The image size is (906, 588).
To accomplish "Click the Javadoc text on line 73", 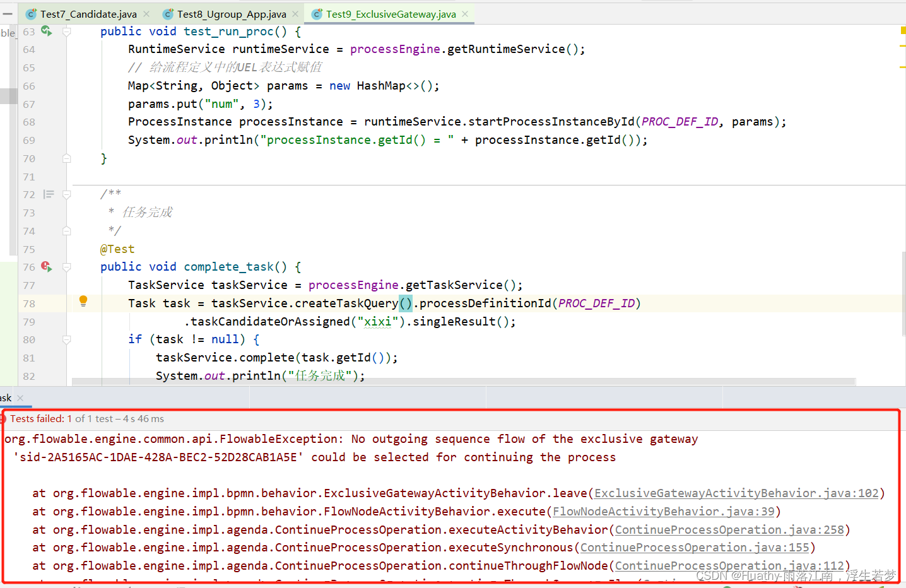I will point(147,213).
